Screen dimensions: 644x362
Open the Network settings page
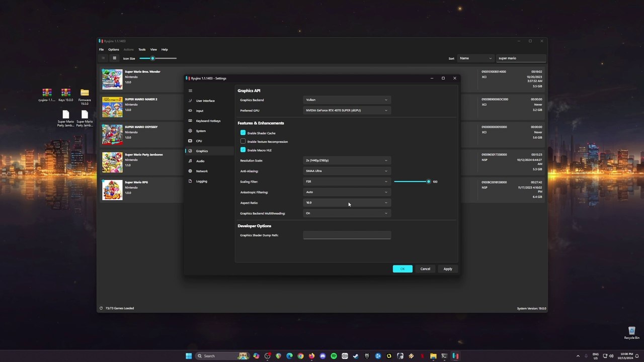tap(202, 171)
